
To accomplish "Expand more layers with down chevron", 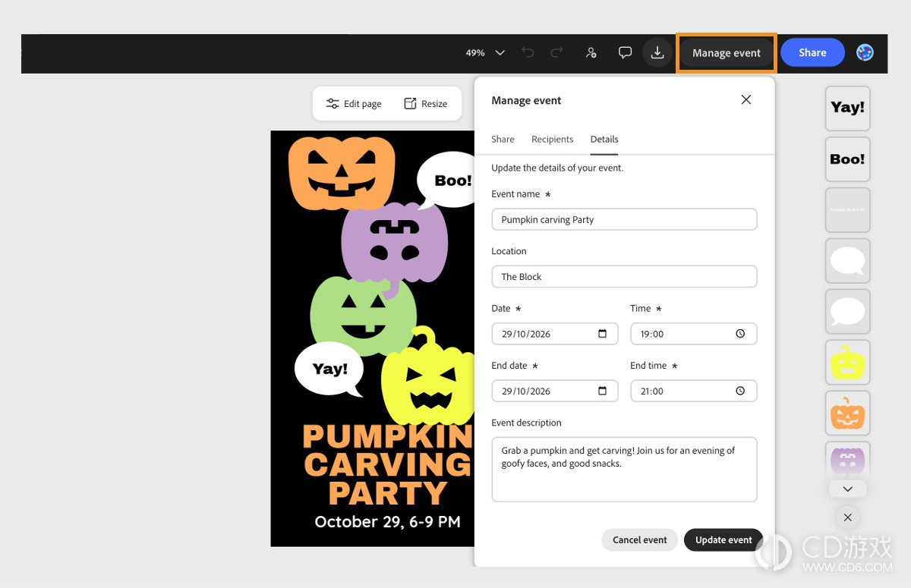I will pos(848,489).
